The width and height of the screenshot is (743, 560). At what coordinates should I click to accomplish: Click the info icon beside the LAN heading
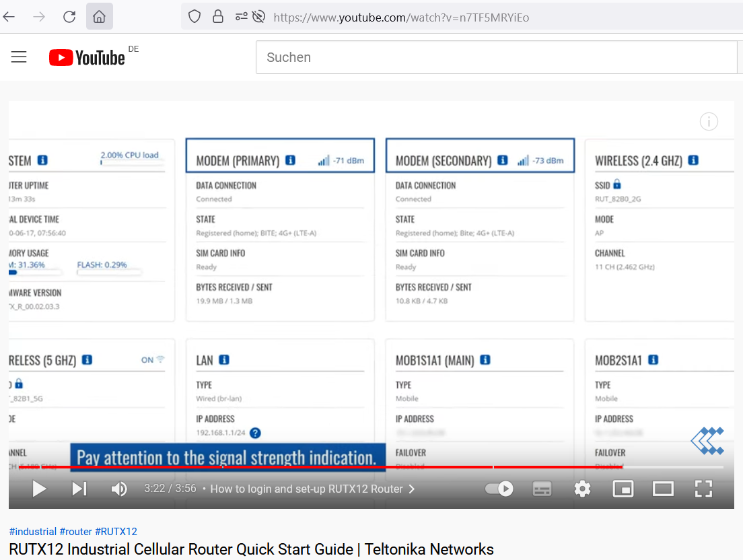(x=224, y=359)
